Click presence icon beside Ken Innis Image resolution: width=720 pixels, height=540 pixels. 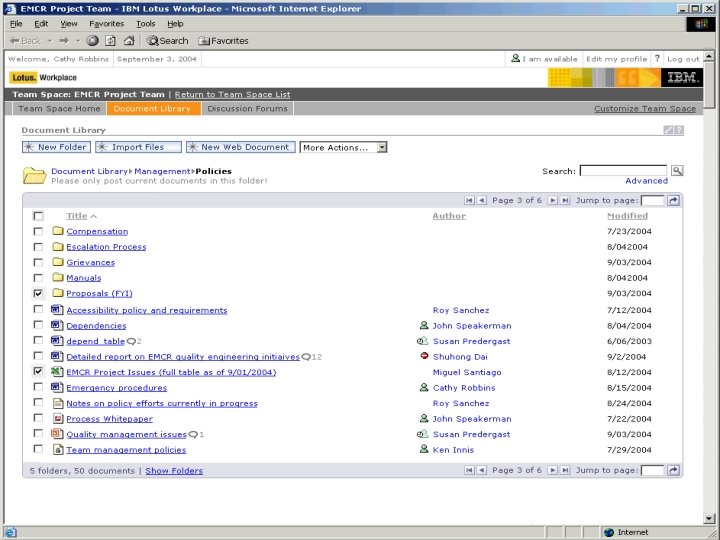[x=424, y=449]
